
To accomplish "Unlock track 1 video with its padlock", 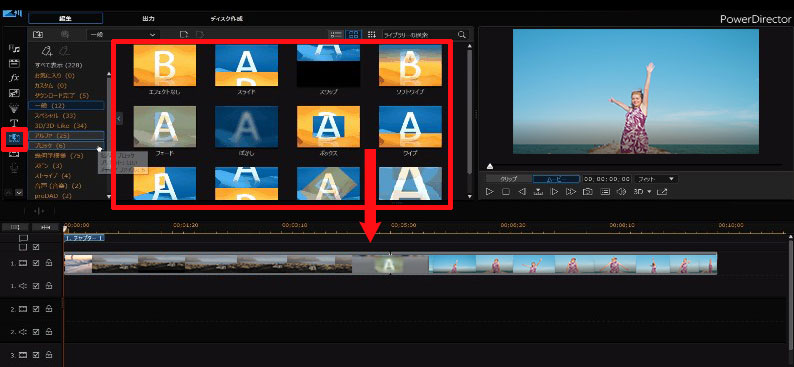I will coord(49,263).
